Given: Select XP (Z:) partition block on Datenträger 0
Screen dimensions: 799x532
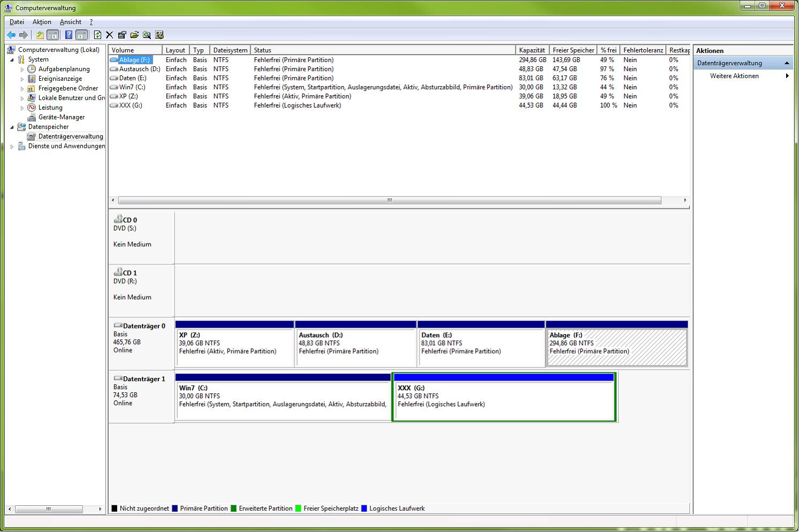Looking at the screenshot, I should [234, 344].
